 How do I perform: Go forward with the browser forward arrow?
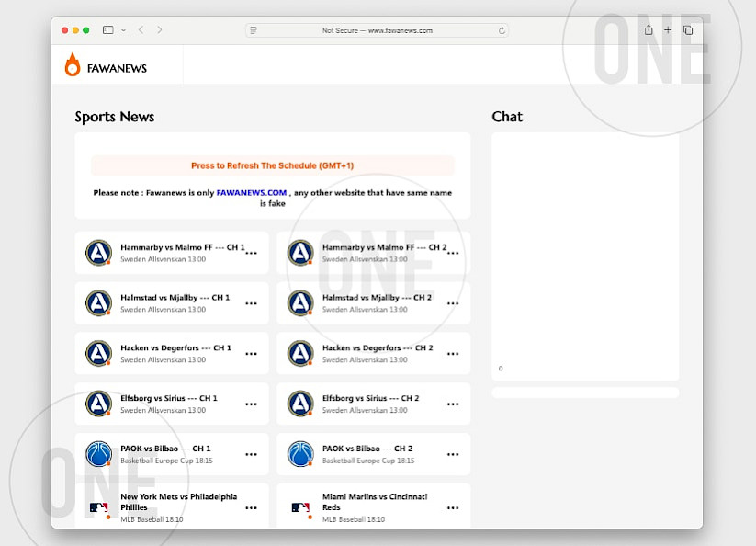(160, 30)
